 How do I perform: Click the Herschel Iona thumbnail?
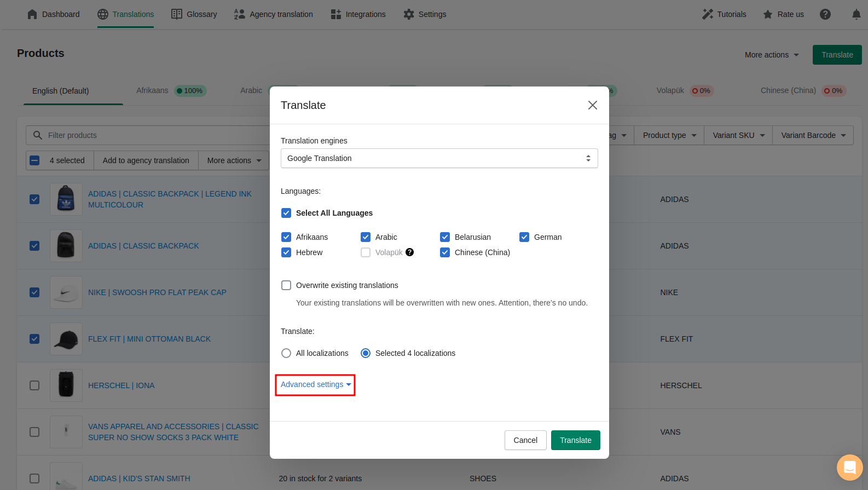(66, 385)
